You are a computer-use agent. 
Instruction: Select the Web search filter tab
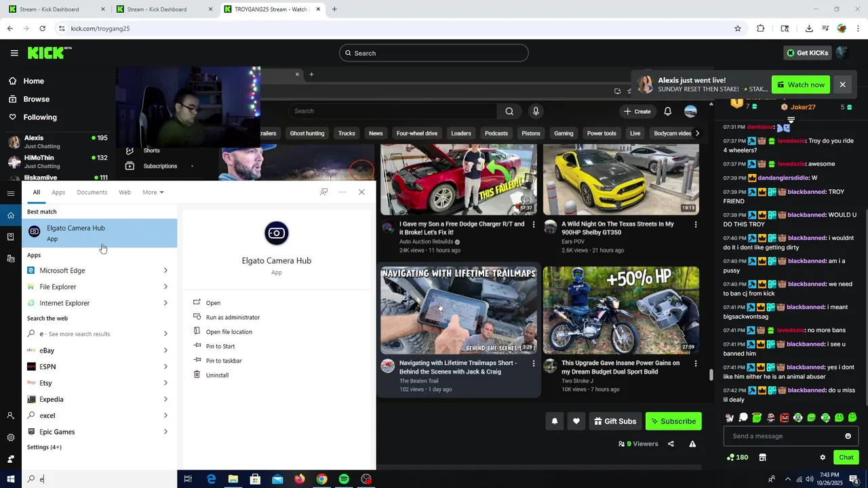[125, 192]
